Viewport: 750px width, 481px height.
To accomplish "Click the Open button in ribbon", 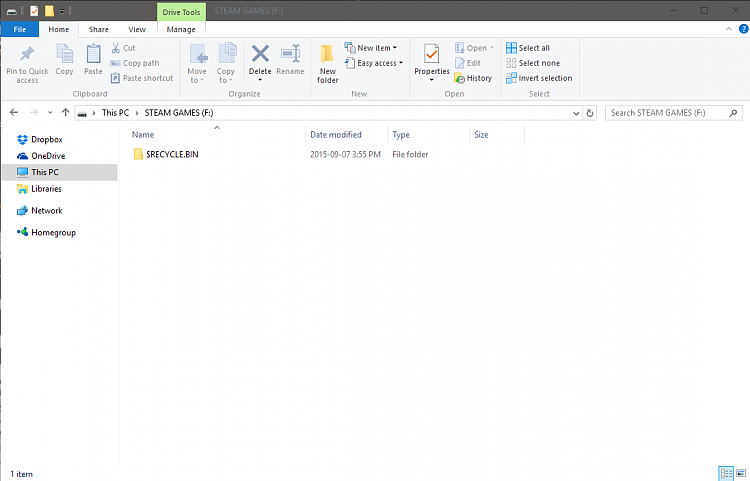I will pyautogui.click(x=474, y=48).
